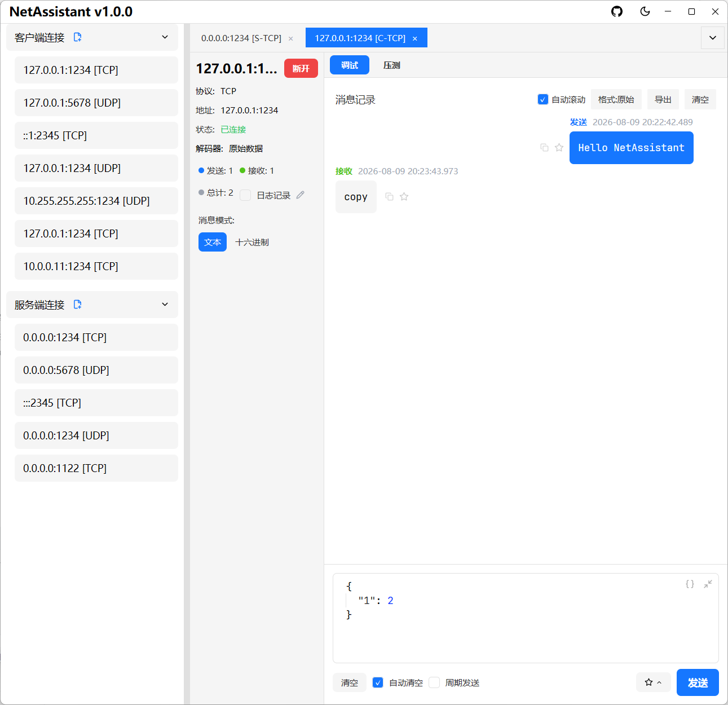
Task: Open the 压测 stress test tab
Action: click(x=392, y=65)
